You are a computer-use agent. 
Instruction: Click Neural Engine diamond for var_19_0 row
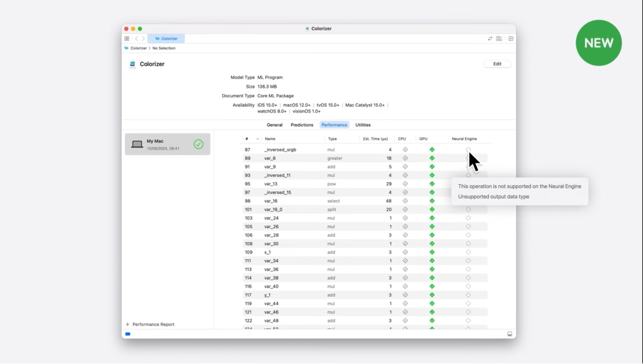point(468,210)
